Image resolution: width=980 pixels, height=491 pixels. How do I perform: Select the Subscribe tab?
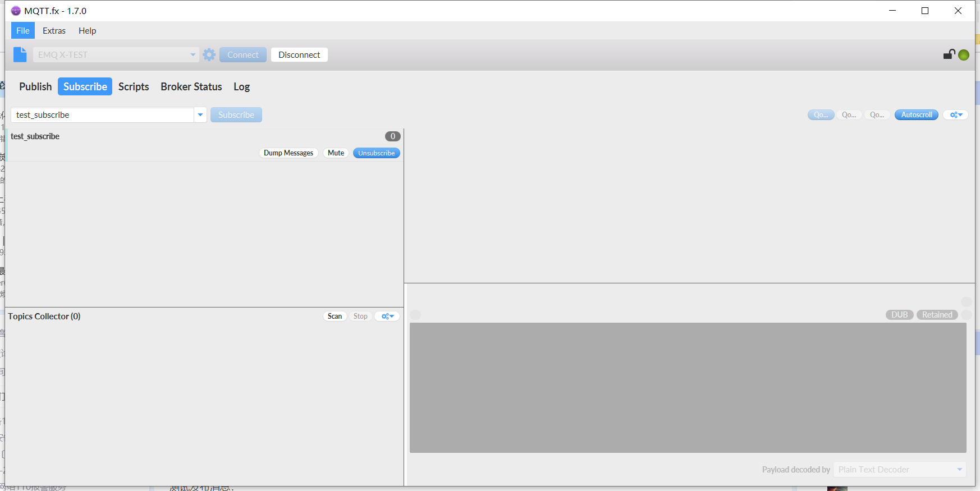pos(85,86)
